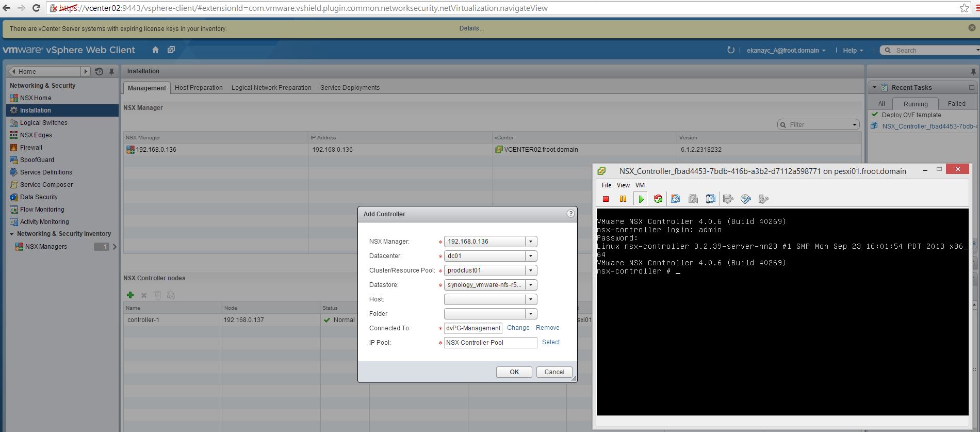Image resolution: width=980 pixels, height=432 pixels.
Task: Open View menu in console window
Action: 623,185
